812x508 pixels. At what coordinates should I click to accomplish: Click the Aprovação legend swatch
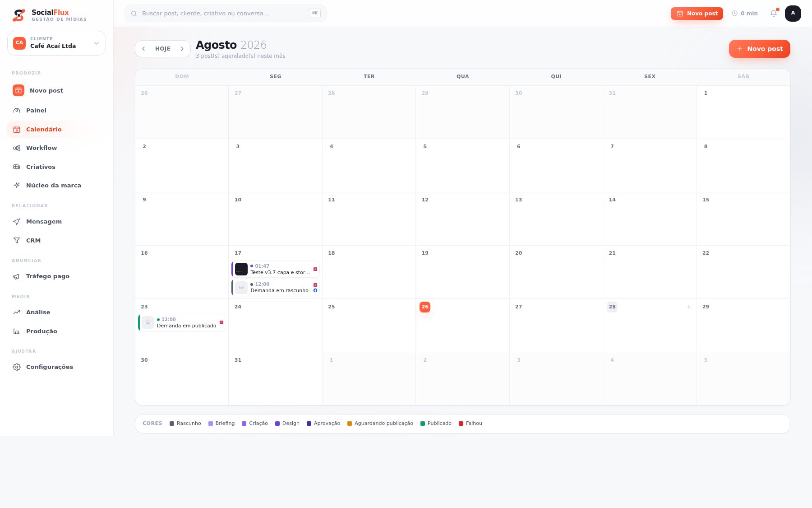point(309,424)
